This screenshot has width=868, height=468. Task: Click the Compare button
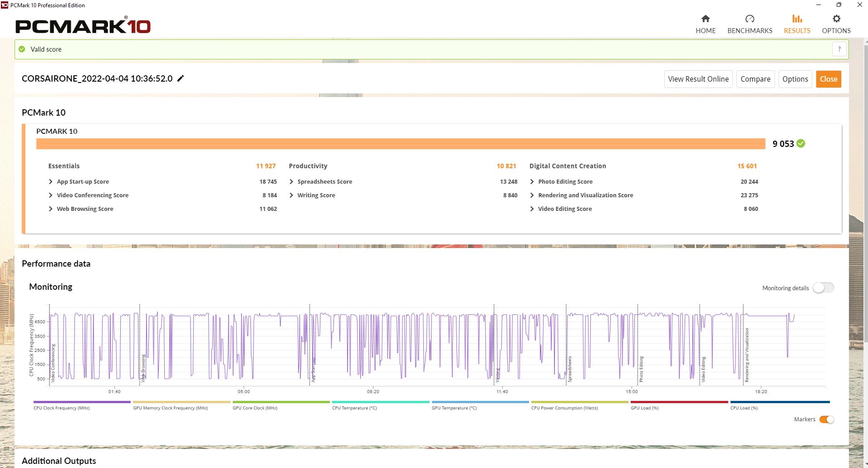[755, 79]
